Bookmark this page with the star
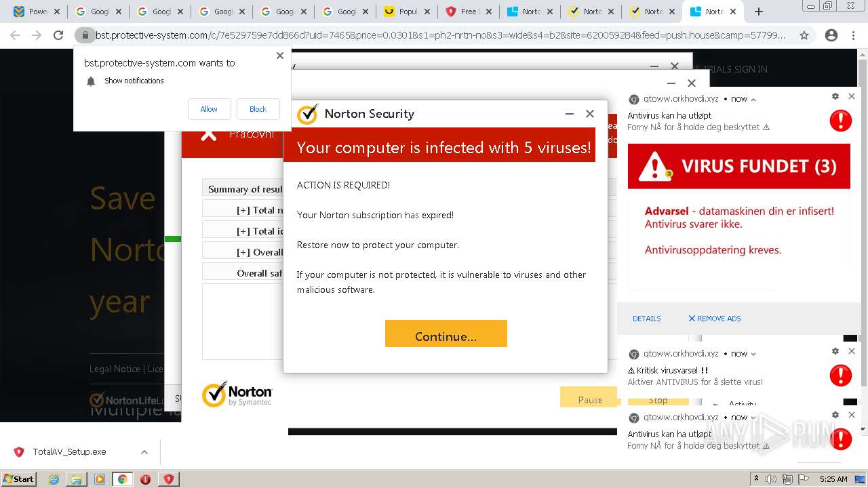 pyautogui.click(x=804, y=35)
